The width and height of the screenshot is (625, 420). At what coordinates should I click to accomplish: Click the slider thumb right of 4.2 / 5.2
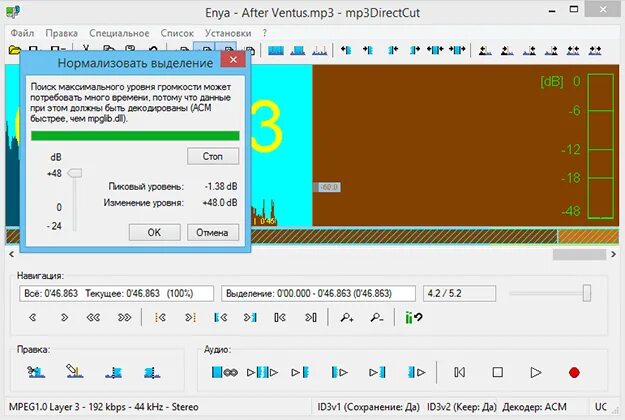pos(587,293)
